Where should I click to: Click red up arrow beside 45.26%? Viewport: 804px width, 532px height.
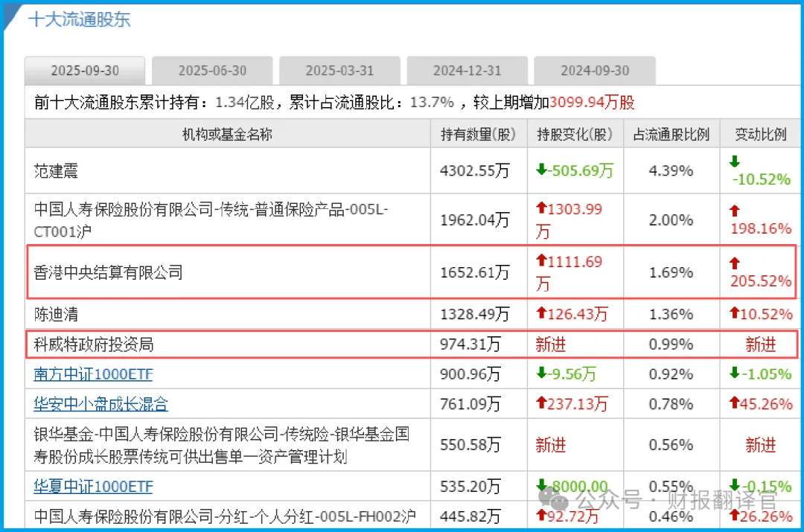pyautogui.click(x=735, y=404)
